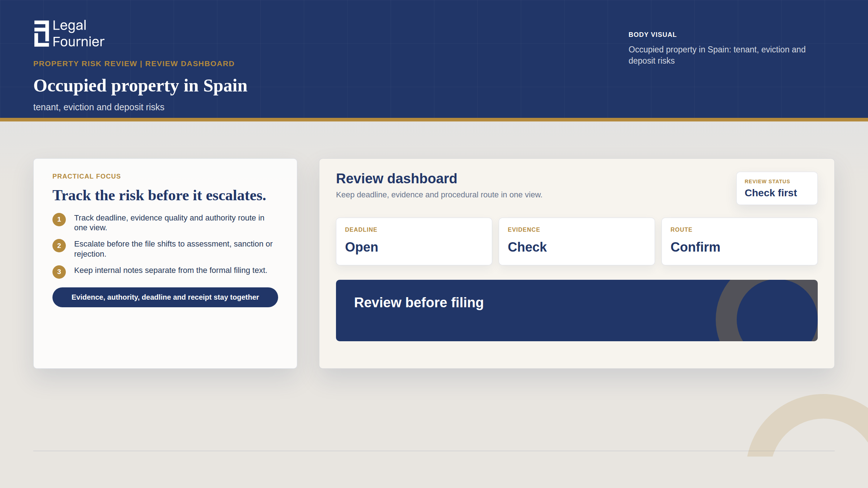
Task: Click the 'ROUTE' label
Action: coord(681,230)
